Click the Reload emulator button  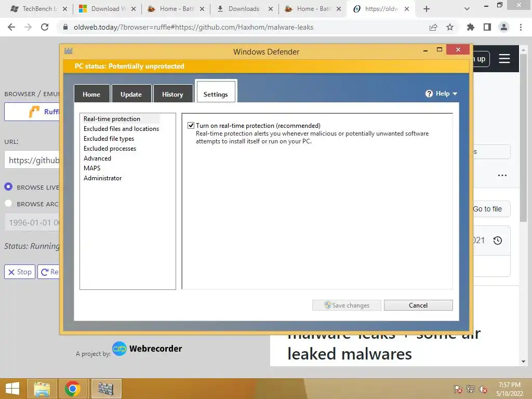click(49, 272)
